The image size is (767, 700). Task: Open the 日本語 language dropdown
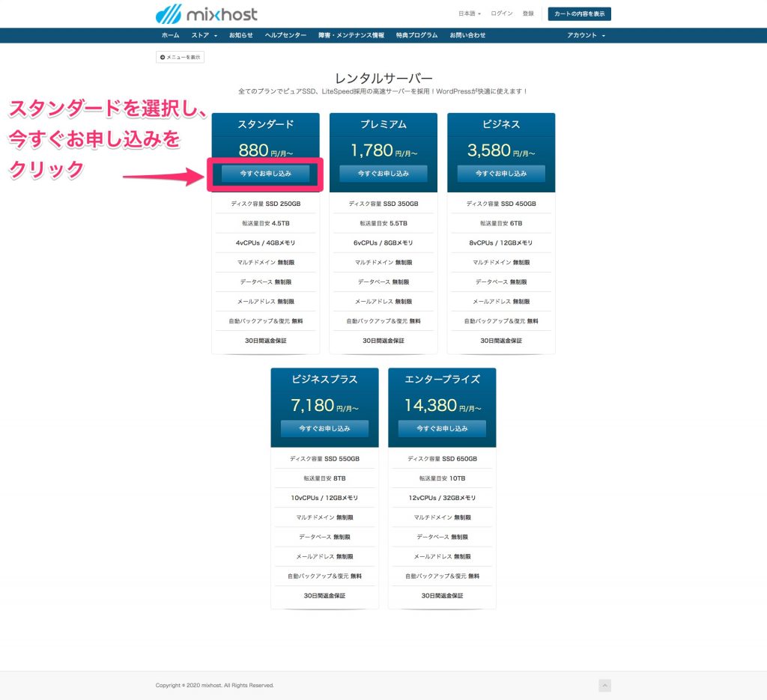click(x=469, y=13)
